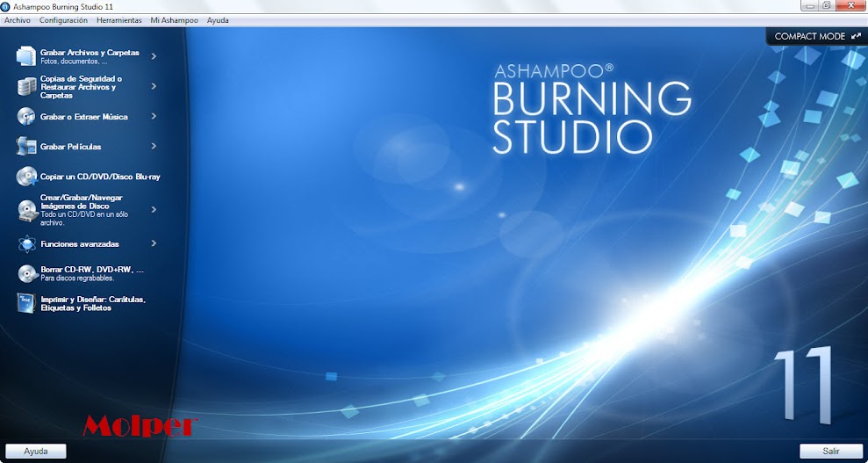Click the Ayuda button at the bottom
Viewport: 868px width, 463px height.
(36, 452)
